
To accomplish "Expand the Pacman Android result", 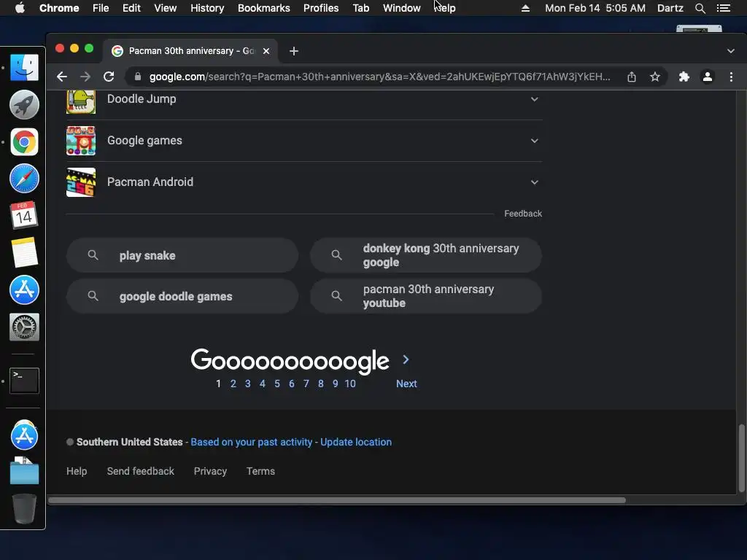I will pyautogui.click(x=535, y=182).
